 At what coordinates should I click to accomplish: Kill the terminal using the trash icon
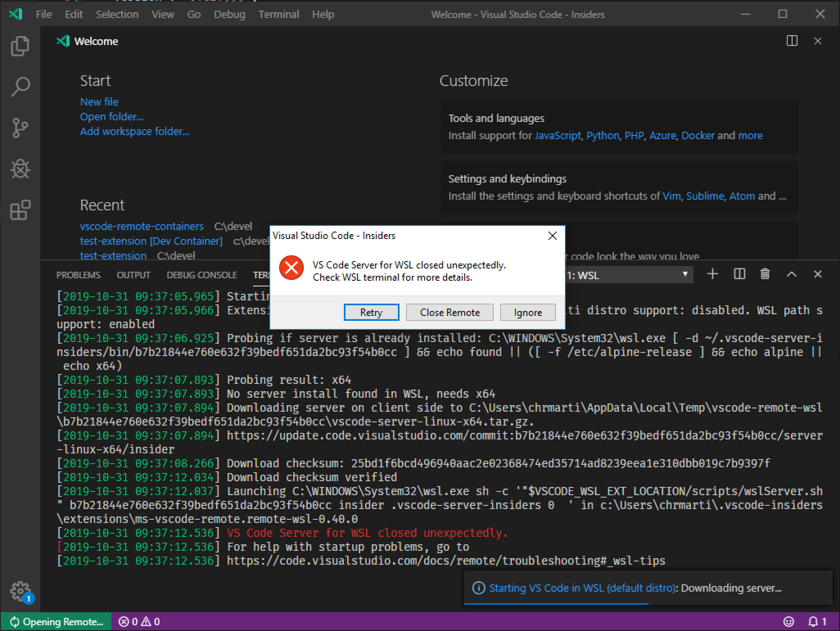point(765,275)
